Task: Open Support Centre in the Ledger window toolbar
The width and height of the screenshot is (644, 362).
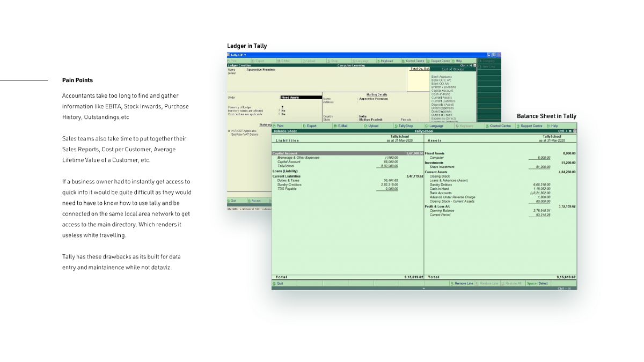Action: [x=439, y=61]
